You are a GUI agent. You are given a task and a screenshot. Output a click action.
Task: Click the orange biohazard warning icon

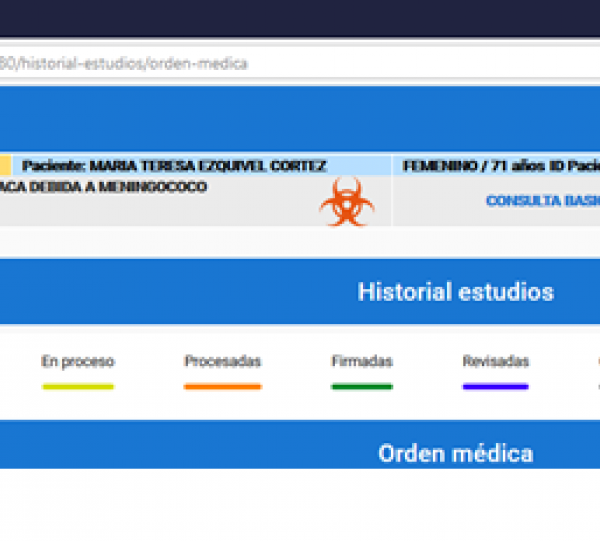[x=347, y=202]
